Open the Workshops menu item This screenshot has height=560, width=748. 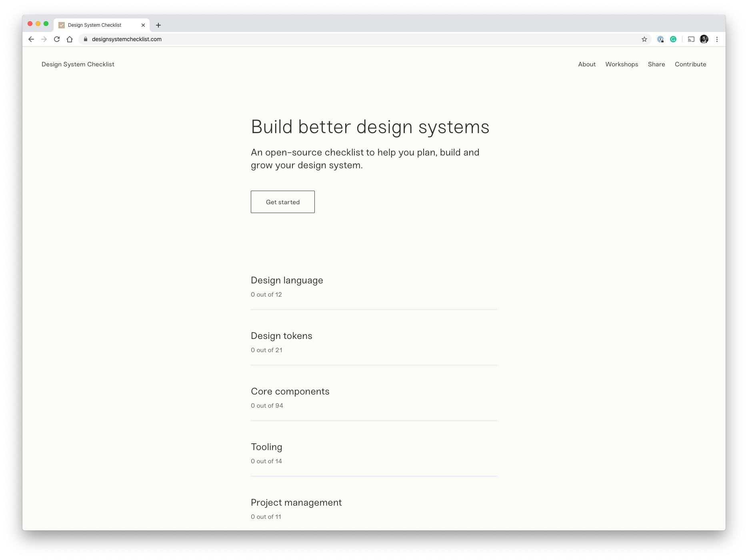tap(622, 64)
